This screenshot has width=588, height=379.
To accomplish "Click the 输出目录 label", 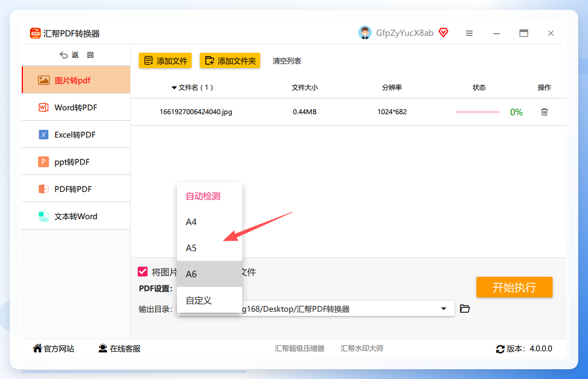I will click(x=155, y=309).
